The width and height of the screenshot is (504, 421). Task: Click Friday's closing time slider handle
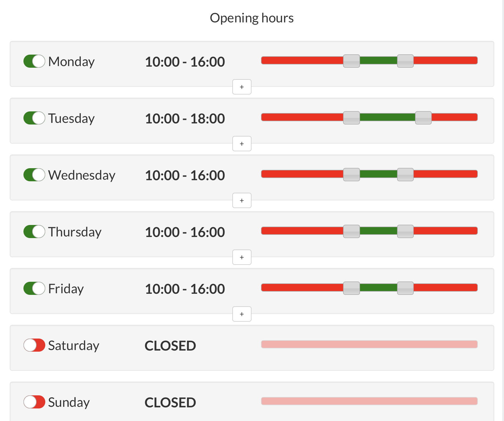coord(405,288)
